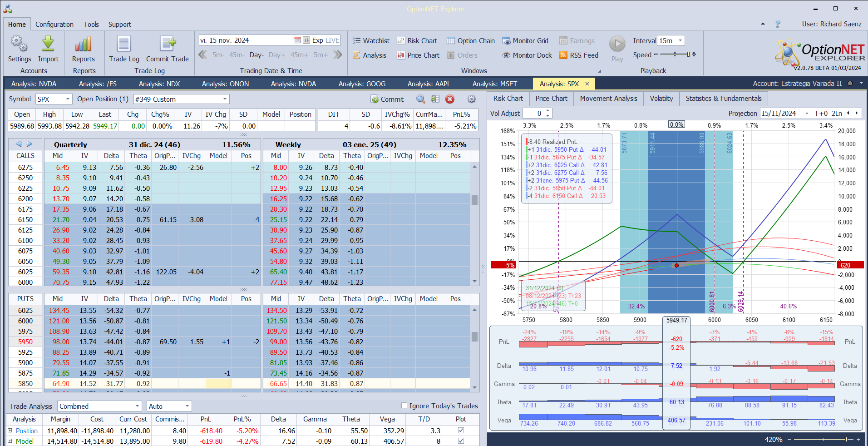
Task: Switch to the Volatility tab
Action: 661,99
